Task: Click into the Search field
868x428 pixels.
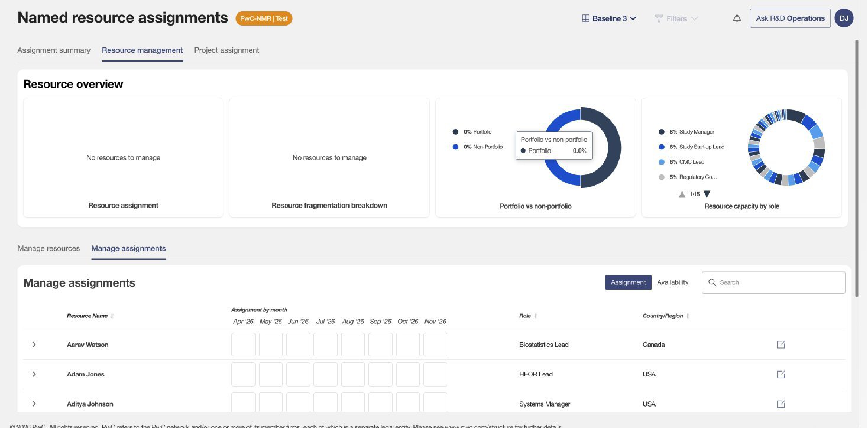Action: point(773,282)
